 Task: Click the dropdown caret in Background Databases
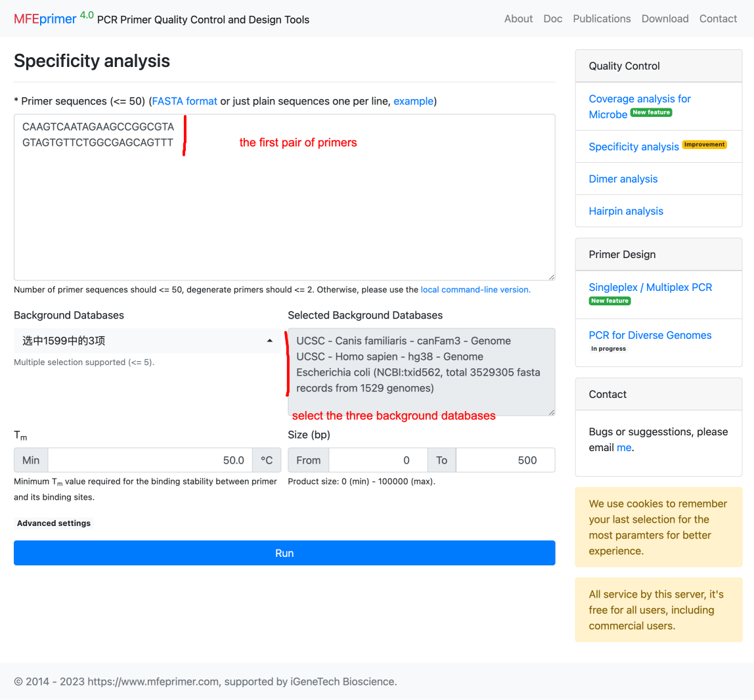[x=270, y=341]
